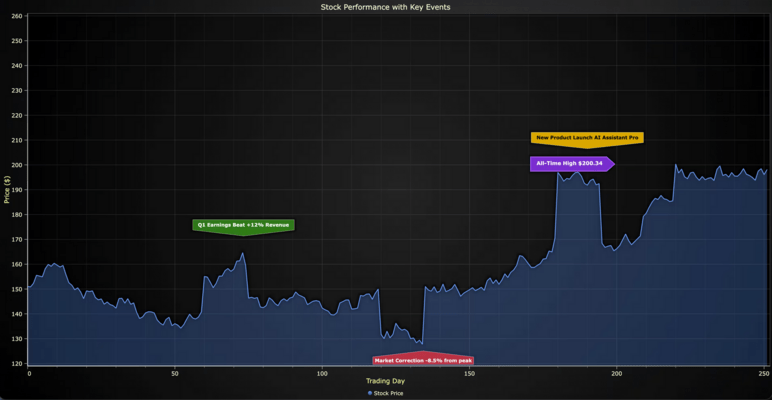Click the 0 tick on the trading day axis

coord(29,373)
